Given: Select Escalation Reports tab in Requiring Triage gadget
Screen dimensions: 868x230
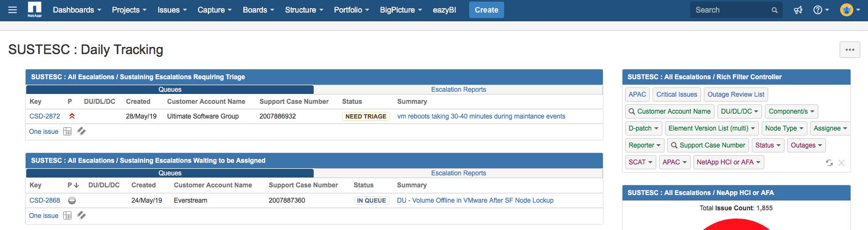Looking at the screenshot, I should 458,90.
